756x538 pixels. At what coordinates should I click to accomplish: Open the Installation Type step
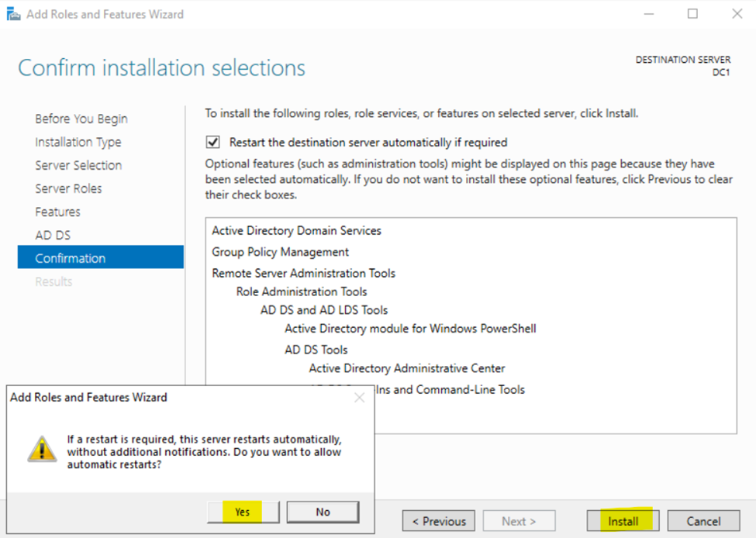click(x=78, y=142)
